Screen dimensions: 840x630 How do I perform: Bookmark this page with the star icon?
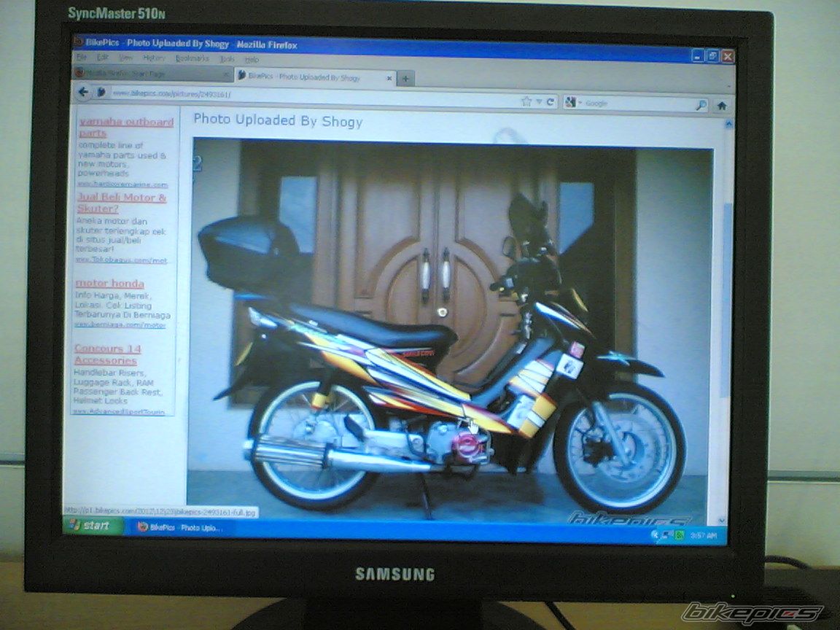pyautogui.click(x=526, y=102)
